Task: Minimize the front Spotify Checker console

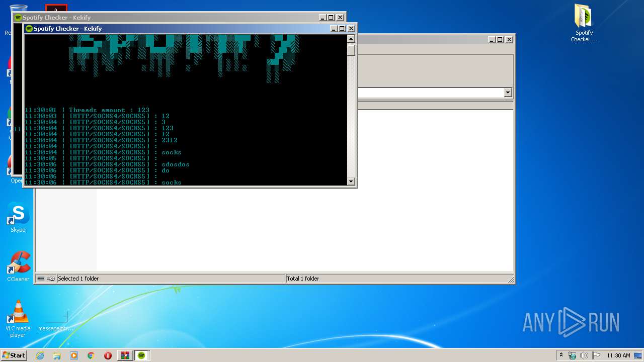Action: coord(334,29)
